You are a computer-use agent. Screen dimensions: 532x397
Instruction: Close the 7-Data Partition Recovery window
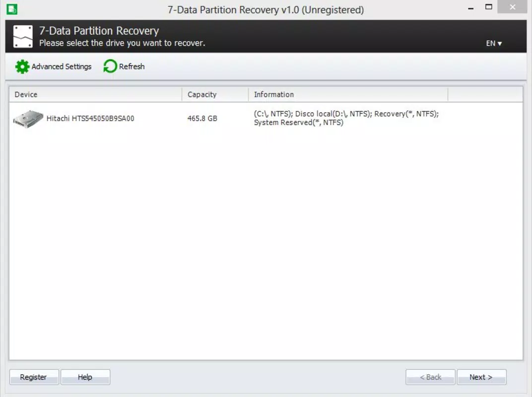(x=512, y=7)
